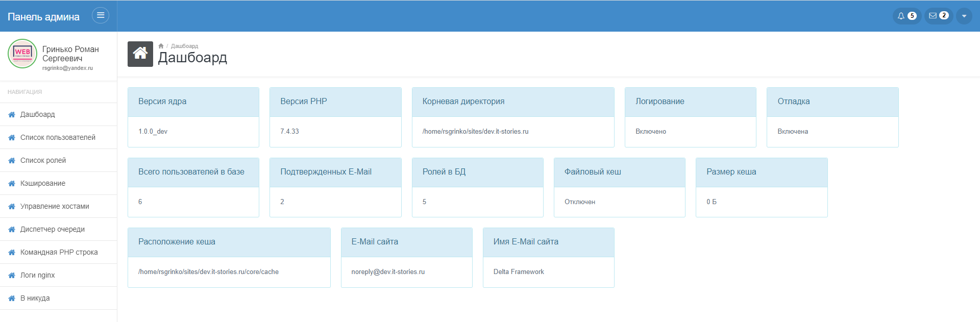980x322 pixels.
Task: Go to Управление хостами
Action: pos(55,206)
